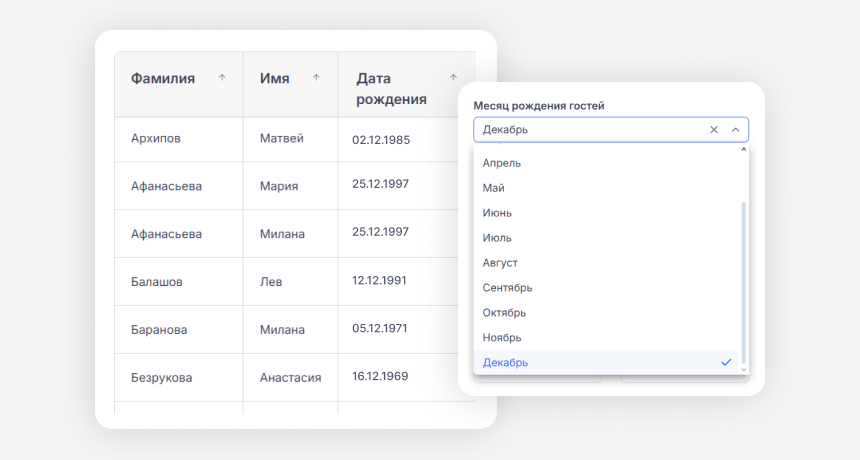Sort by Дата рождения arrow icon
The height and width of the screenshot is (460, 860).
[x=453, y=77]
